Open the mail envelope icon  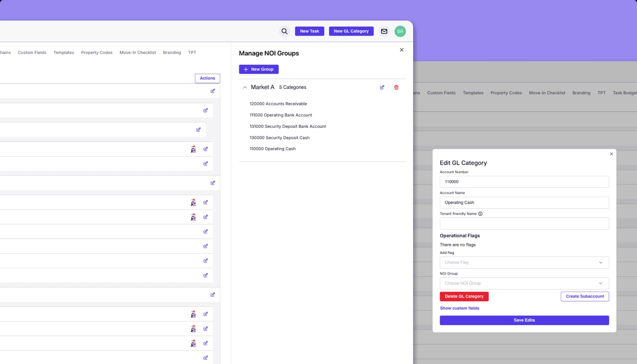tap(384, 31)
